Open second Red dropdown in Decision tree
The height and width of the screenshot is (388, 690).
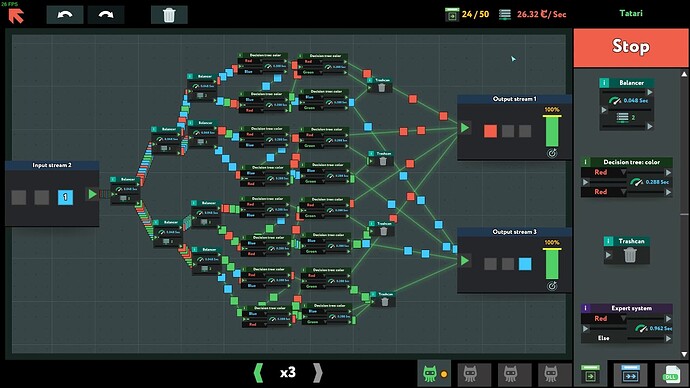[x=604, y=192]
